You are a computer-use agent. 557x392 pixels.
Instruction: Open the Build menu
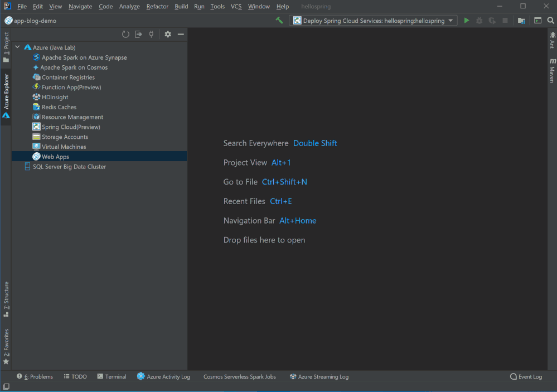pos(181,6)
